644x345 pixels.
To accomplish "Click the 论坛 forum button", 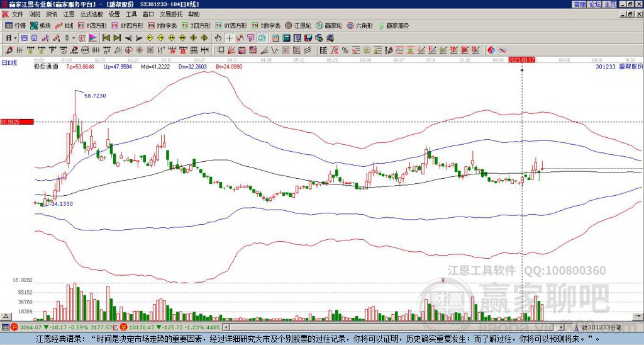I will [595, 4].
